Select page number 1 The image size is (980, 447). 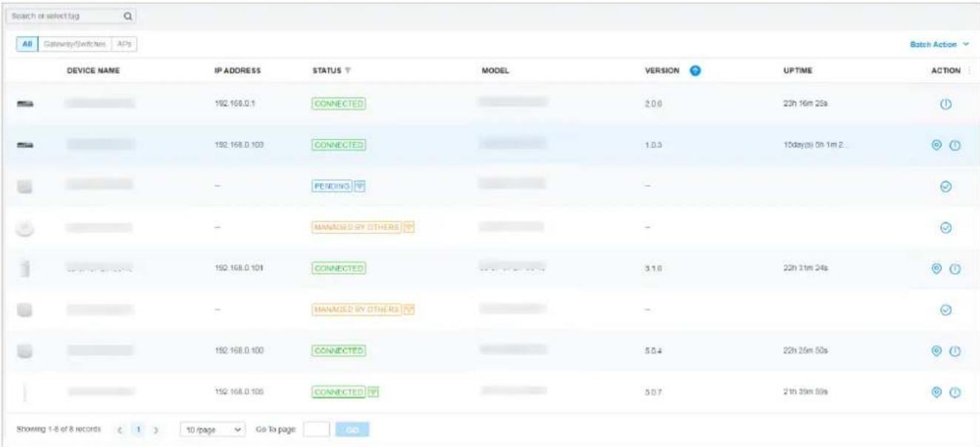[x=139, y=429]
